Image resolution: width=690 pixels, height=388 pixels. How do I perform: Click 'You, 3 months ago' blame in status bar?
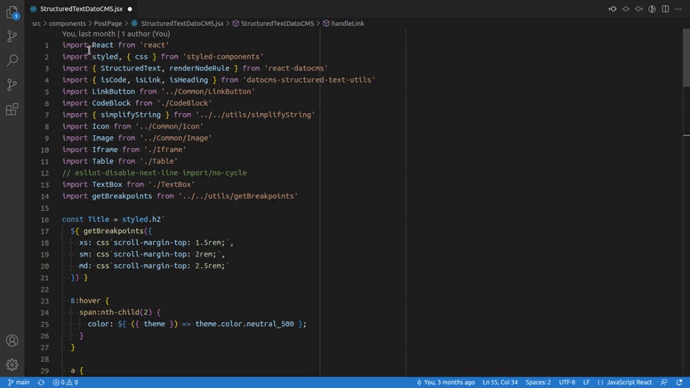point(445,382)
